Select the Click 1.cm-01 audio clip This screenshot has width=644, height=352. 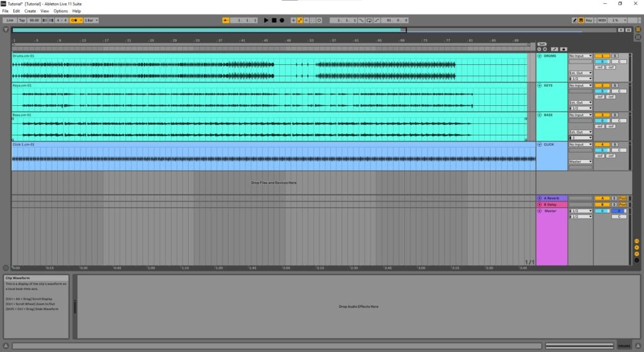pos(274,156)
